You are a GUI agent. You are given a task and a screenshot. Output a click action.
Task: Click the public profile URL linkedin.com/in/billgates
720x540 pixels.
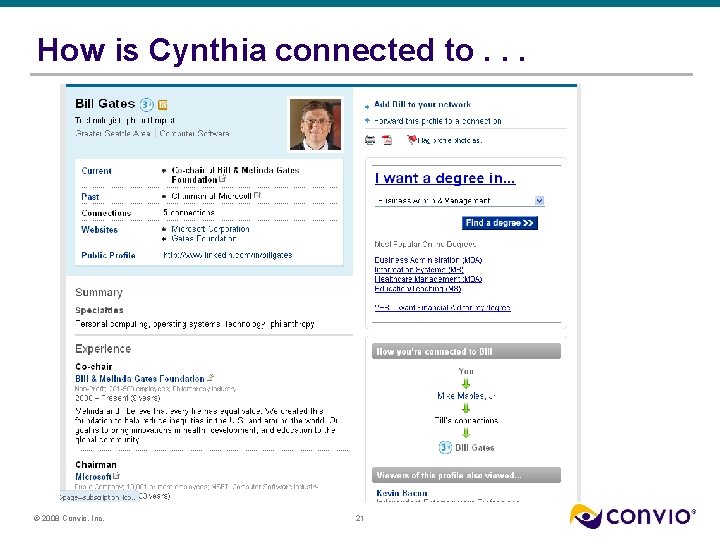tap(228, 255)
